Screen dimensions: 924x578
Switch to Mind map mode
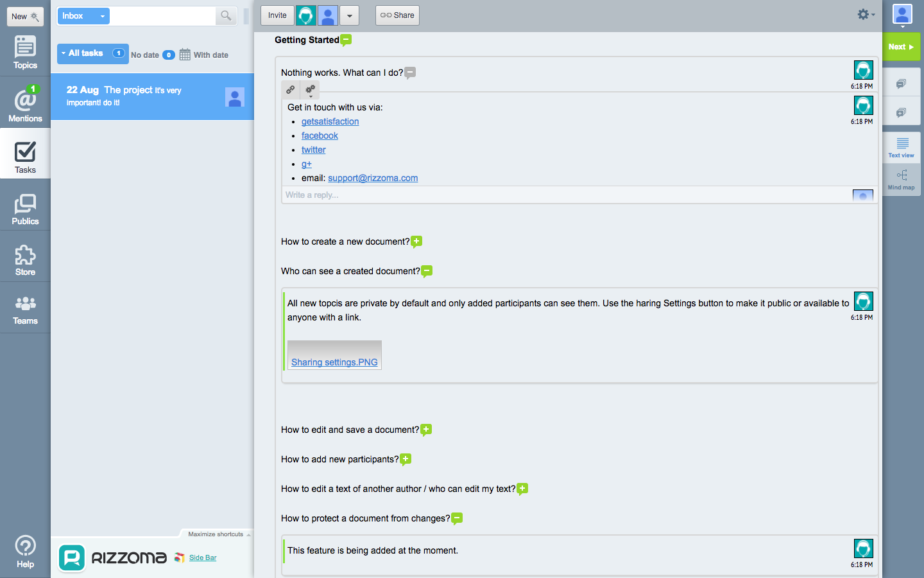point(902,180)
